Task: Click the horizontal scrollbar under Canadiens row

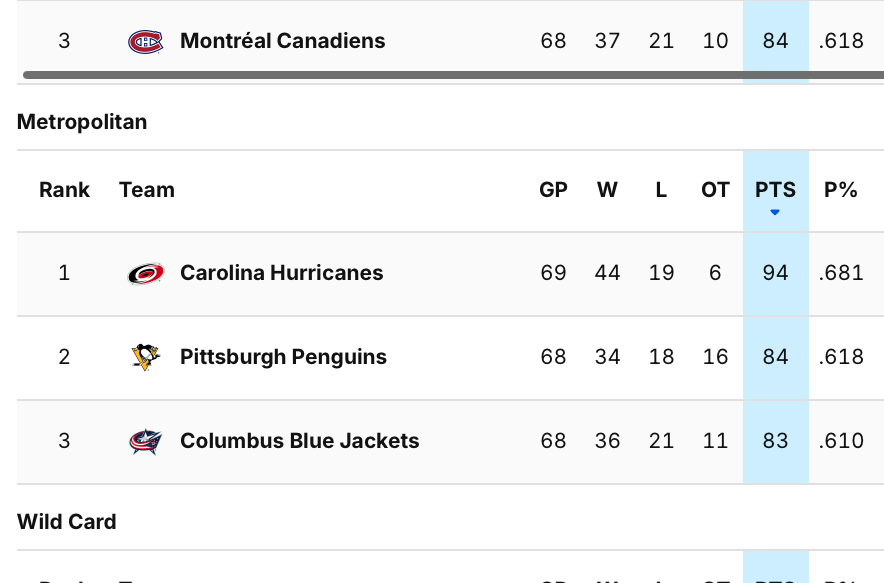Action: pos(450,75)
